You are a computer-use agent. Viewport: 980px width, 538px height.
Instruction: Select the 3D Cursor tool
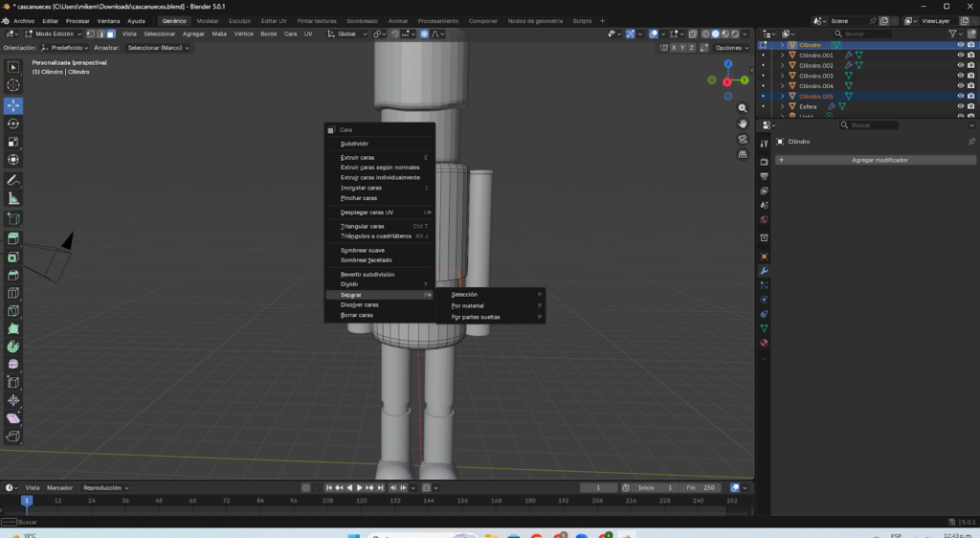pos(13,85)
